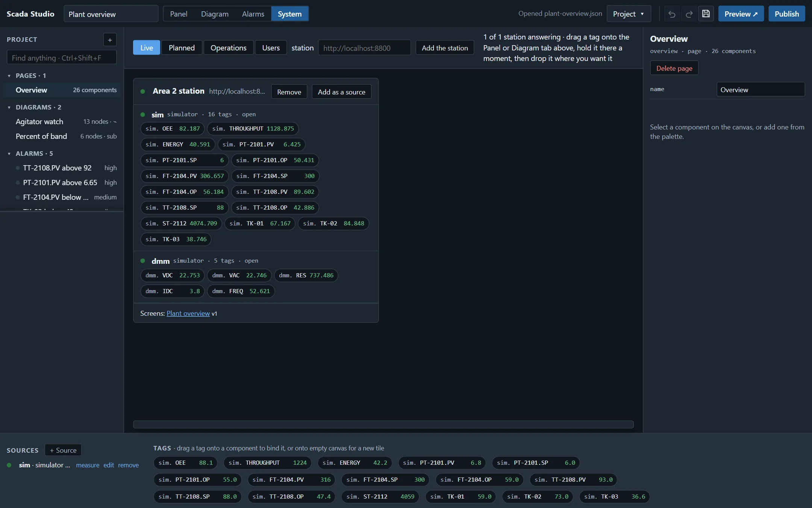The image size is (812, 508).
Task: Click station tag sim. ST-2112 4074.709
Action: 181,224
